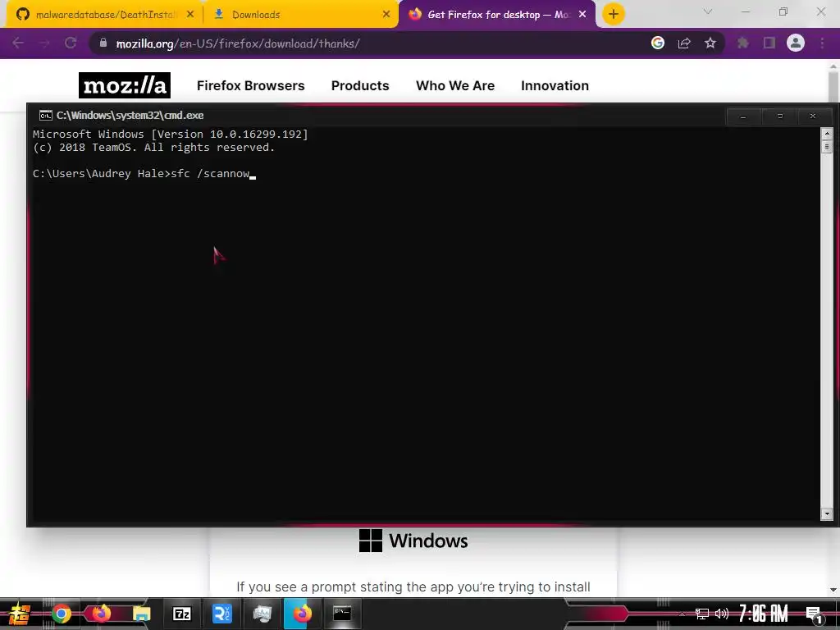Open the Start menu button on taskbar
The width and height of the screenshot is (840, 630).
[20, 614]
